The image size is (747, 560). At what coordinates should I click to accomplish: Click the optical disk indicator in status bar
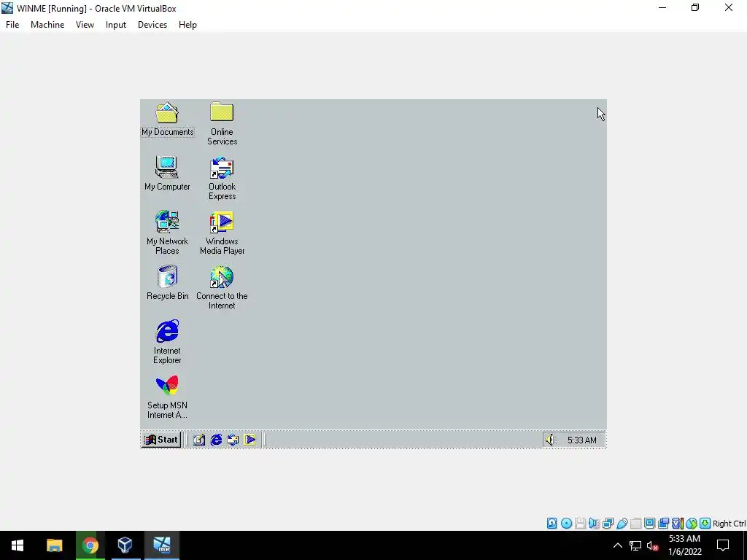coord(566,524)
